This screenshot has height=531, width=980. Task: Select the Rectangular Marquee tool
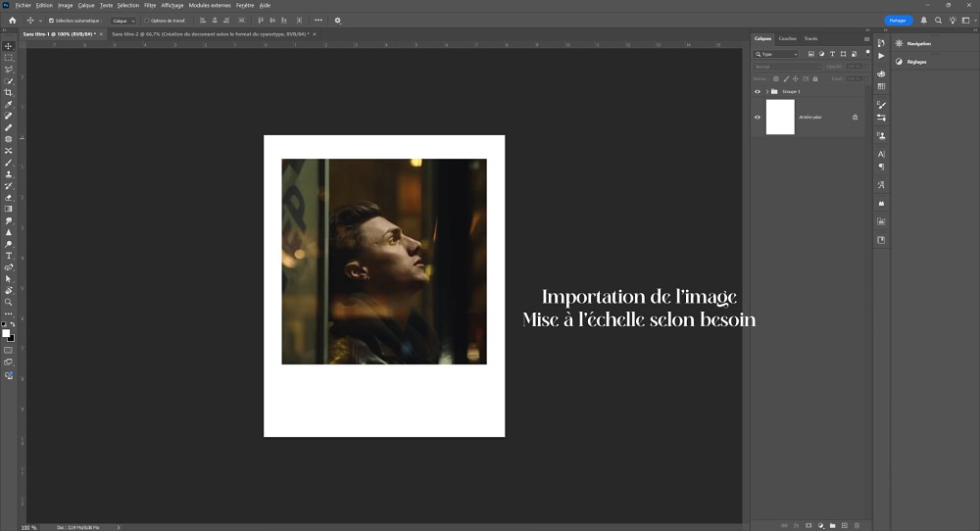click(x=9, y=58)
